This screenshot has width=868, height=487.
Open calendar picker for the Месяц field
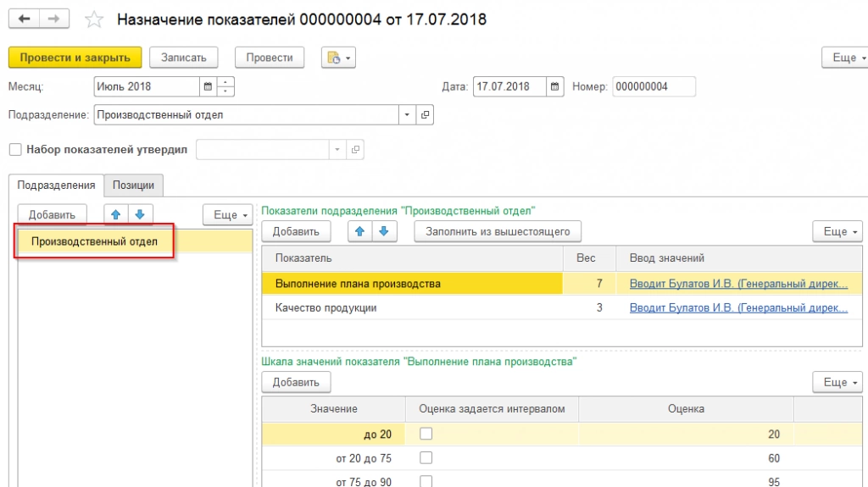click(209, 86)
